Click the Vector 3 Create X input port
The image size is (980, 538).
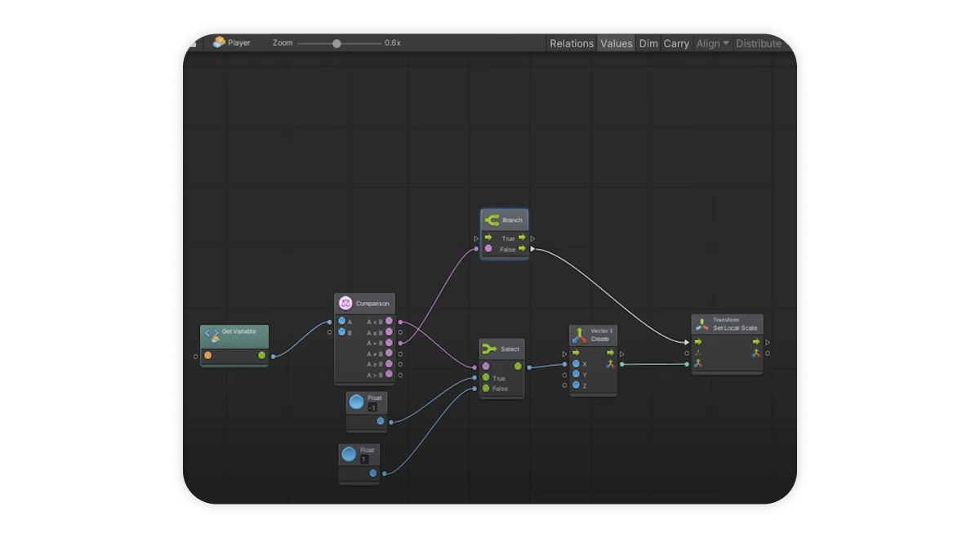pos(576,364)
